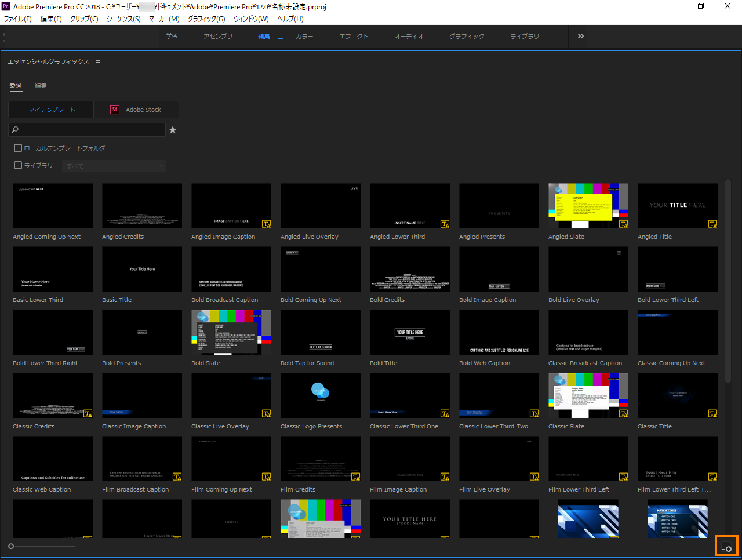Screen dimensions: 742x560
Task: Click font warning badge on Film Lower Third Left
Action: (623, 477)
